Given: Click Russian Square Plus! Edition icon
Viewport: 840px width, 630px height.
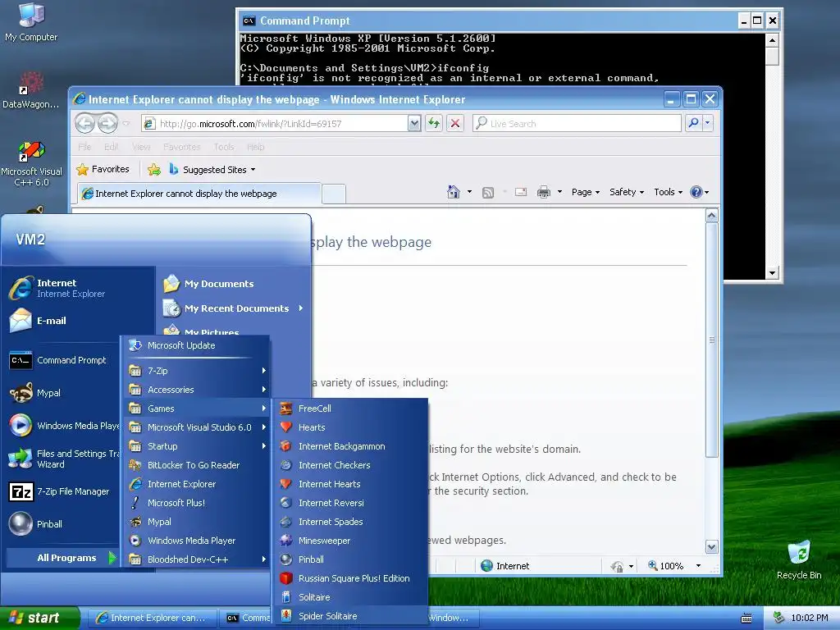Looking at the screenshot, I should 286,578.
